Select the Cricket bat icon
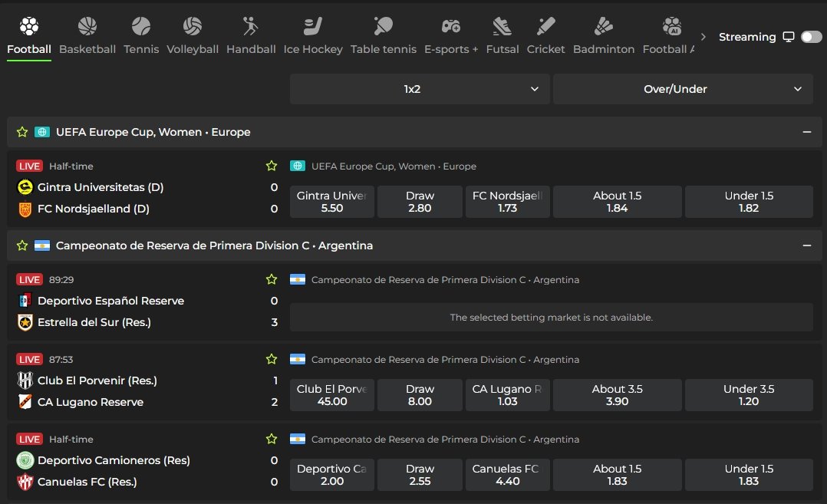The height and width of the screenshot is (504, 827). (x=545, y=27)
